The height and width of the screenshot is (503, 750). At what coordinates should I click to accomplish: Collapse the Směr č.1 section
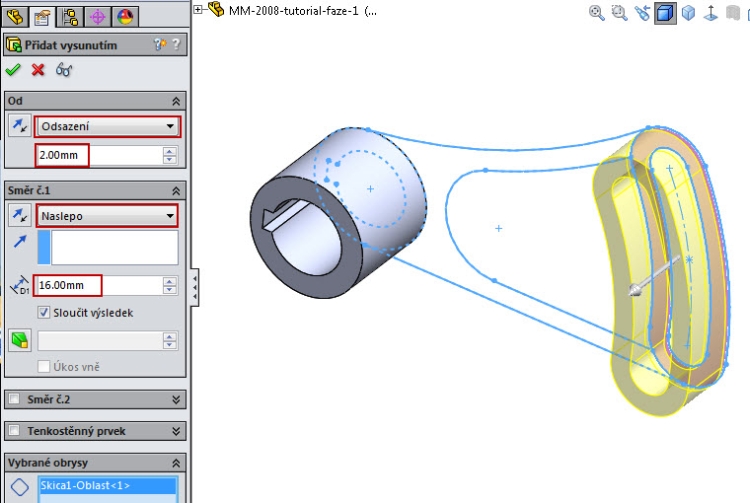click(x=176, y=191)
